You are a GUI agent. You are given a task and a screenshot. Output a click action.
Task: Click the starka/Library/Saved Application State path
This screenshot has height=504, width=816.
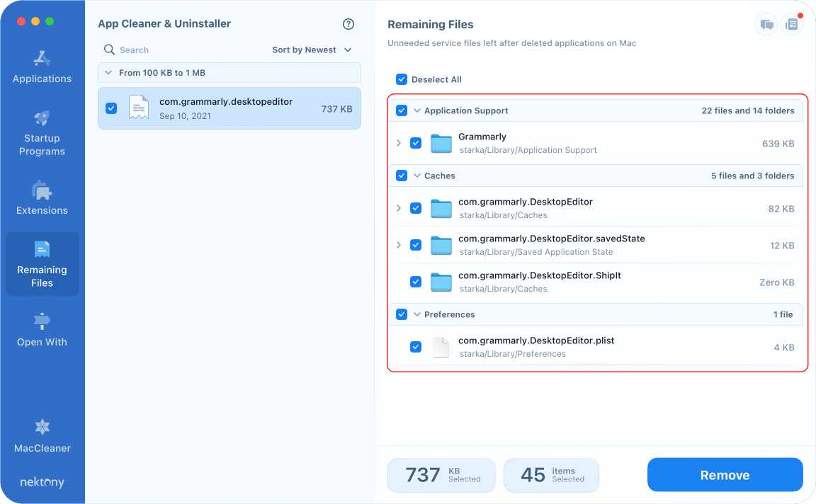pos(536,252)
